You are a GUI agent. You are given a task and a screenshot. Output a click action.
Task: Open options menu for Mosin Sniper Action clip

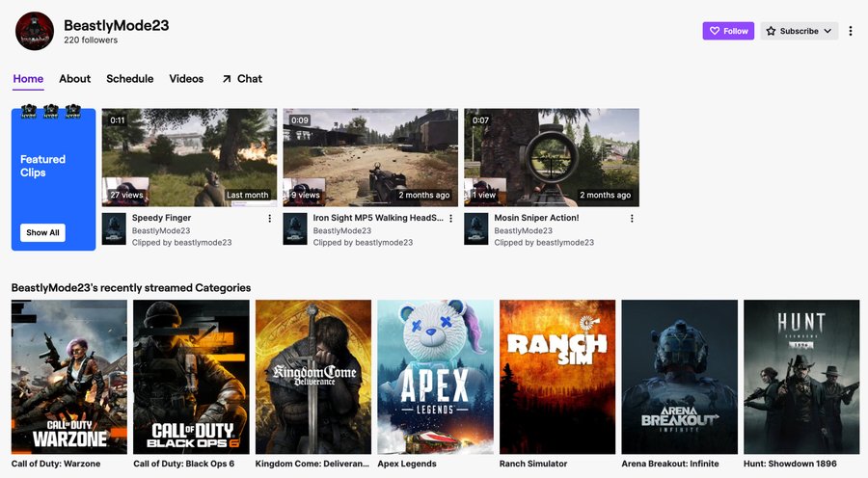coord(632,219)
